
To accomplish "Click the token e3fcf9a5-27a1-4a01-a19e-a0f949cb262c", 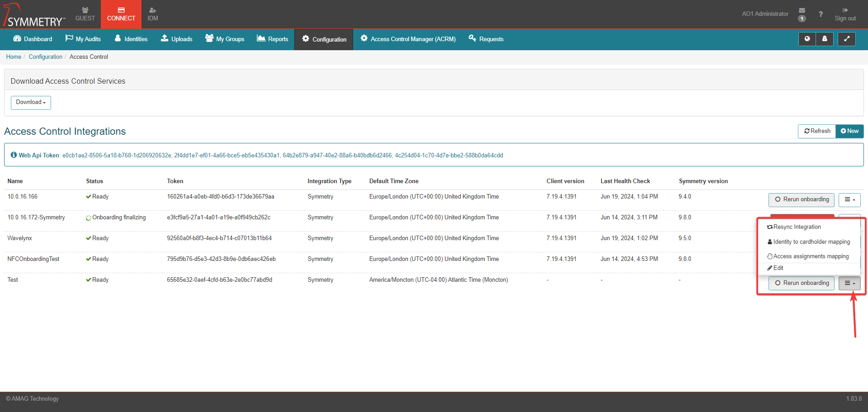I will (x=219, y=218).
